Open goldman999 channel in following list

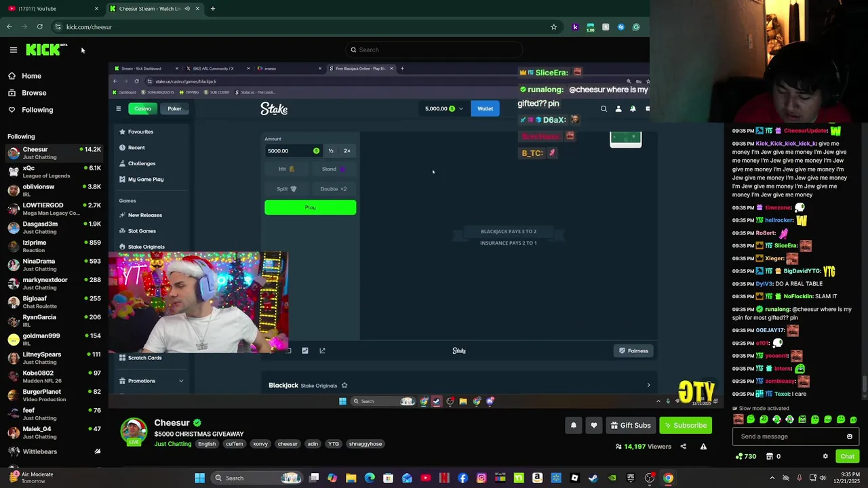[x=53, y=340]
